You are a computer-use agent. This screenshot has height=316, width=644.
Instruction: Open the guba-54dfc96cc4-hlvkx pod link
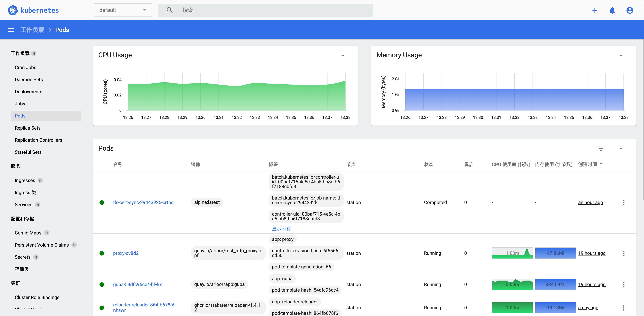click(x=137, y=284)
